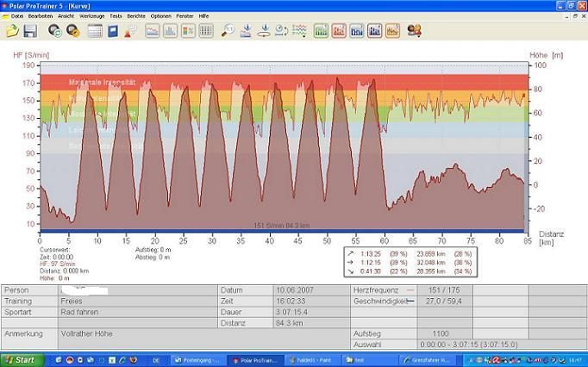Screen dimensions: 588x367
Task: Open the calendar view icon
Action: [95, 31]
